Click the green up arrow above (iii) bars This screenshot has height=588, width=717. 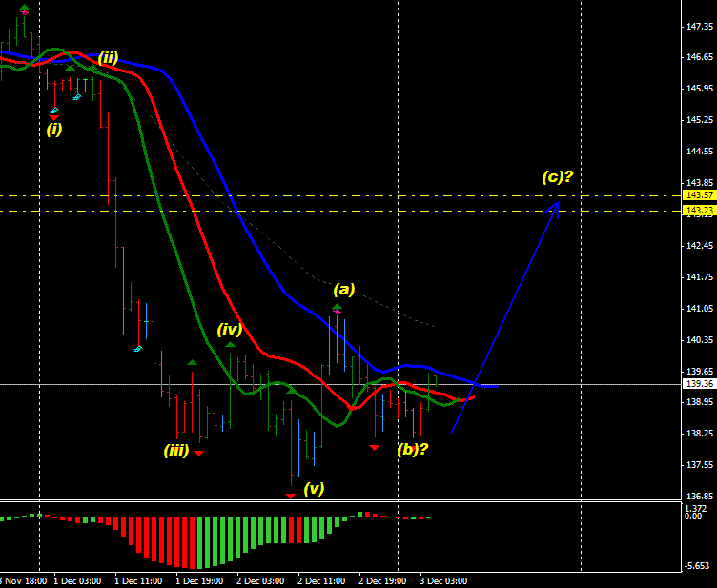click(x=192, y=363)
